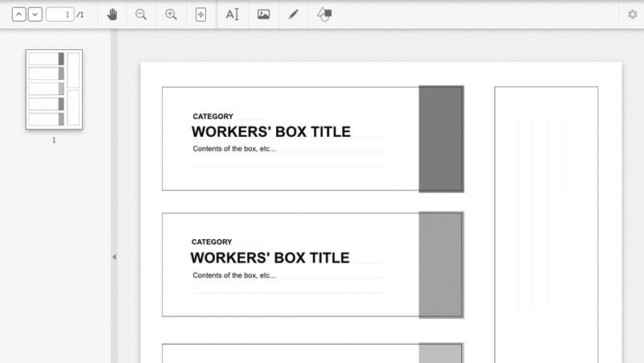The image size is (644, 363).
Task: Select the page 1 thumbnail in sidebar
Action: (x=54, y=89)
